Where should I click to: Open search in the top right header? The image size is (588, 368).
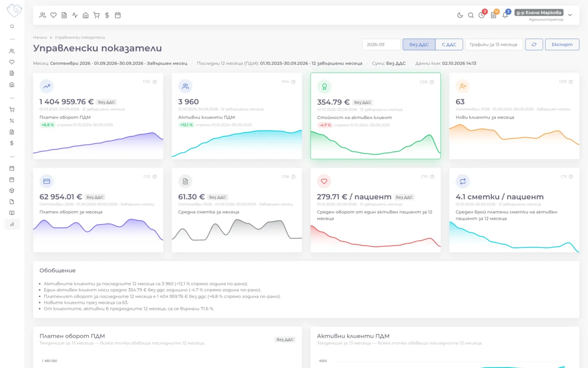click(x=471, y=15)
